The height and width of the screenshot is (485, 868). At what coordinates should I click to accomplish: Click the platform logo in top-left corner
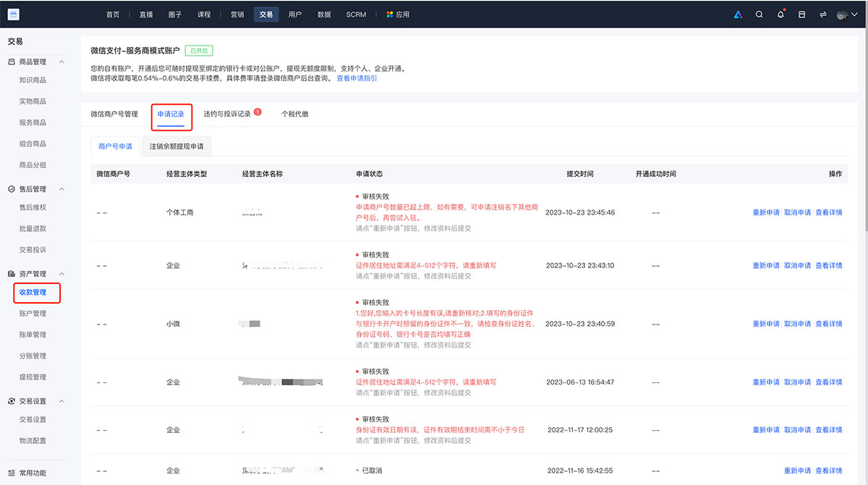click(x=14, y=14)
